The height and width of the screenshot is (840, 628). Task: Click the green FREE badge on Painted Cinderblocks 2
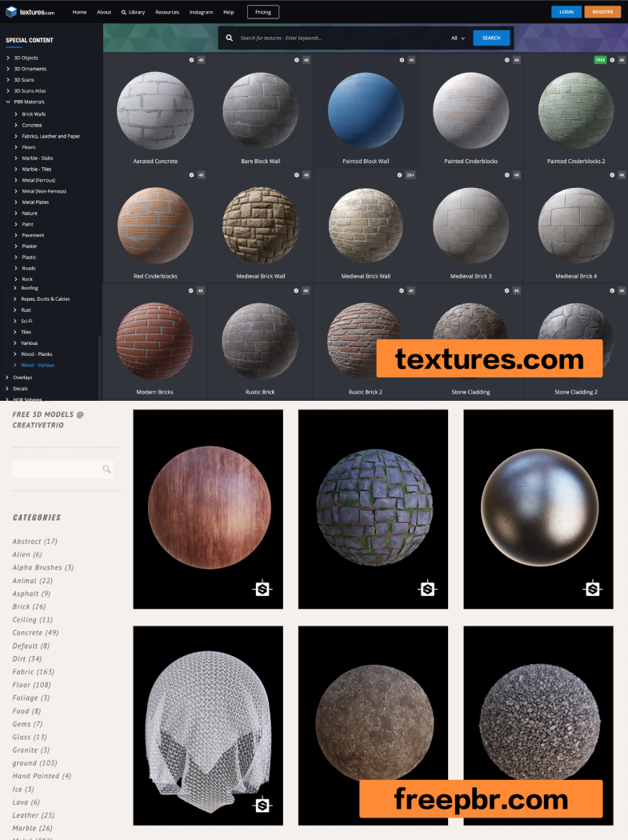[600, 60]
